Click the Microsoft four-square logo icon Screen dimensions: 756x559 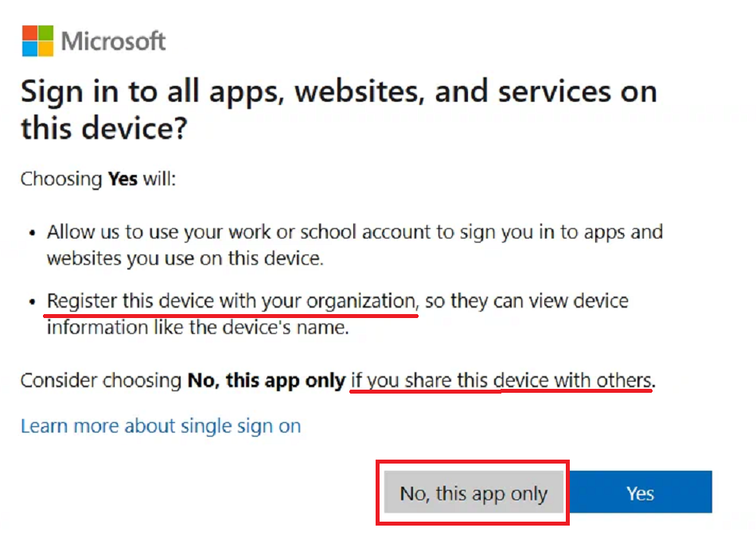click(x=37, y=41)
